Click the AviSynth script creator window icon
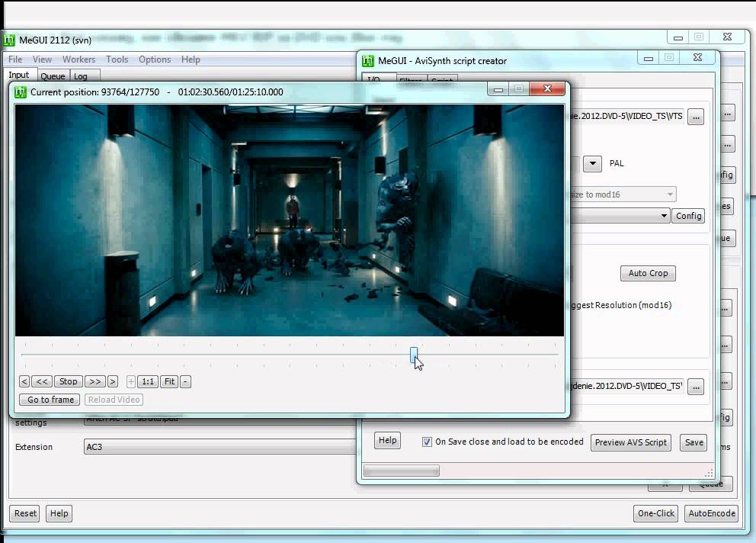 tap(368, 61)
